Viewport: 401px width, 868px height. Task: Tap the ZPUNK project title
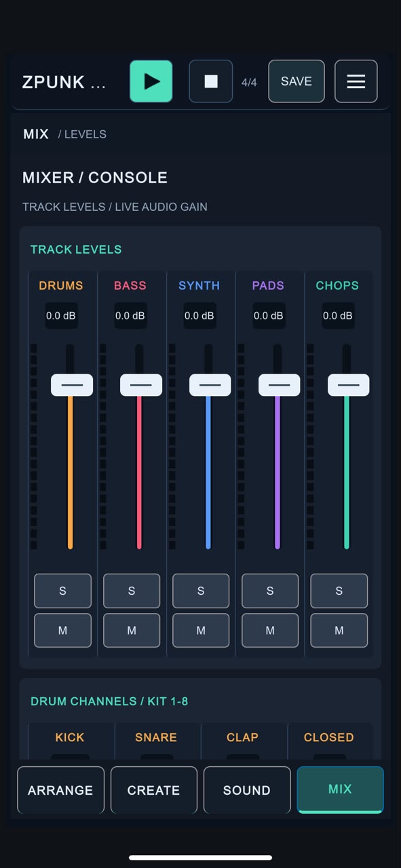(x=64, y=82)
